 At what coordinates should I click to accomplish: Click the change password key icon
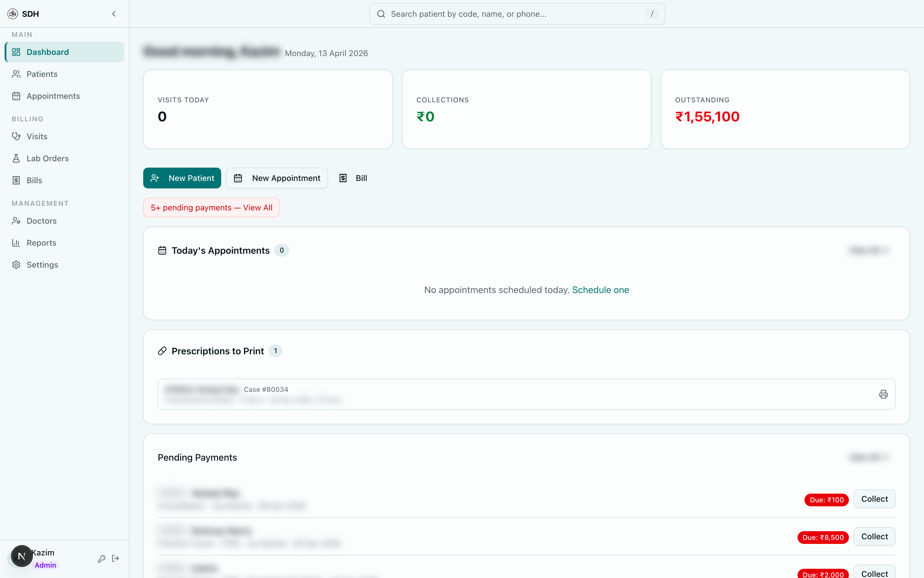tap(102, 559)
